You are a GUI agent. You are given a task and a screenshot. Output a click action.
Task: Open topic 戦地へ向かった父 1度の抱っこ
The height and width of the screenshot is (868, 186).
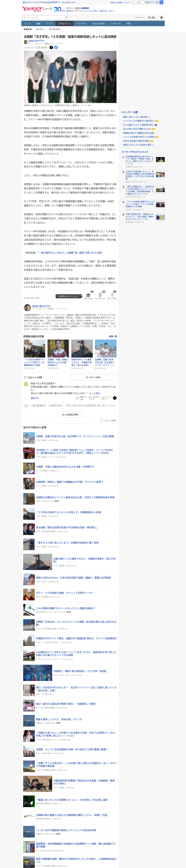[137, 117]
